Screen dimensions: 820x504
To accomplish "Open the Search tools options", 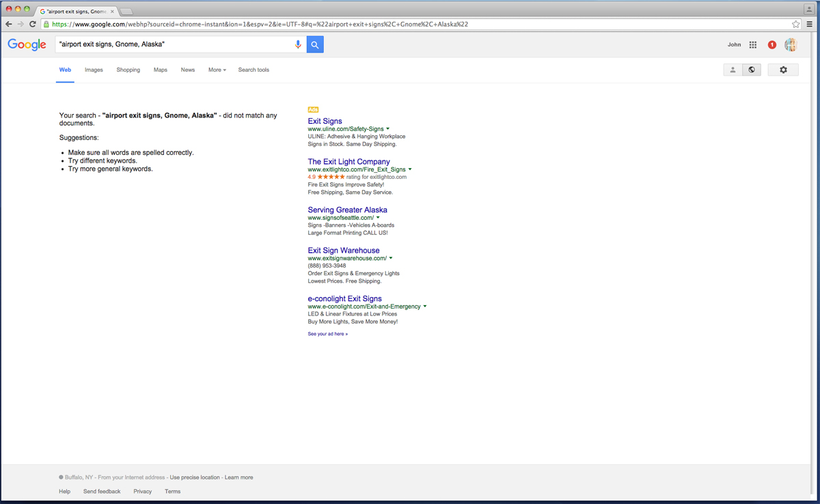I will [x=254, y=70].
